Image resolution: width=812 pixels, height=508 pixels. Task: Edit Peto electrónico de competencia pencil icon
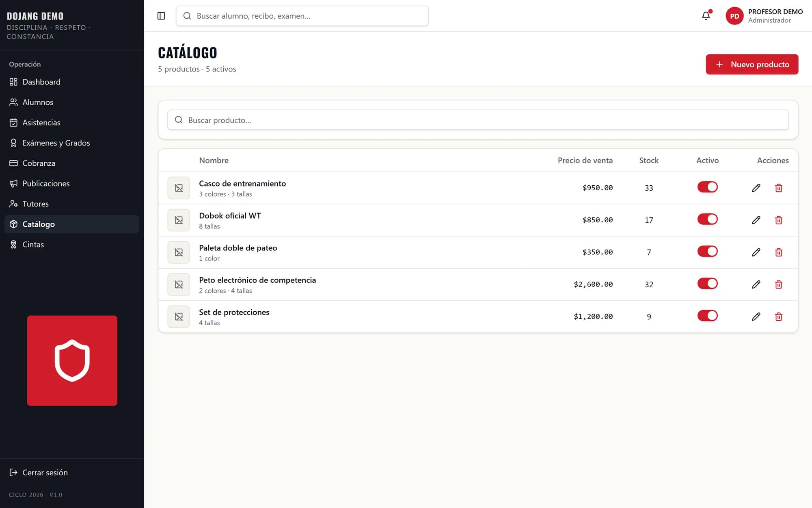point(756,284)
